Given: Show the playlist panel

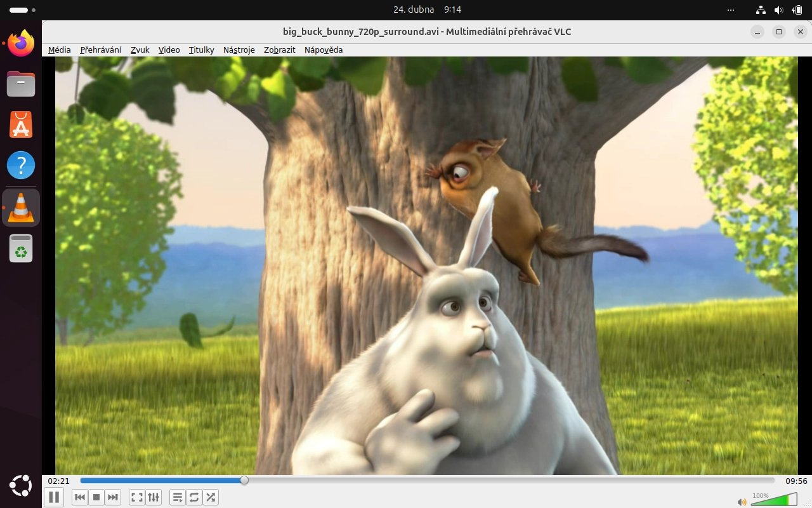Looking at the screenshot, I should click(178, 497).
